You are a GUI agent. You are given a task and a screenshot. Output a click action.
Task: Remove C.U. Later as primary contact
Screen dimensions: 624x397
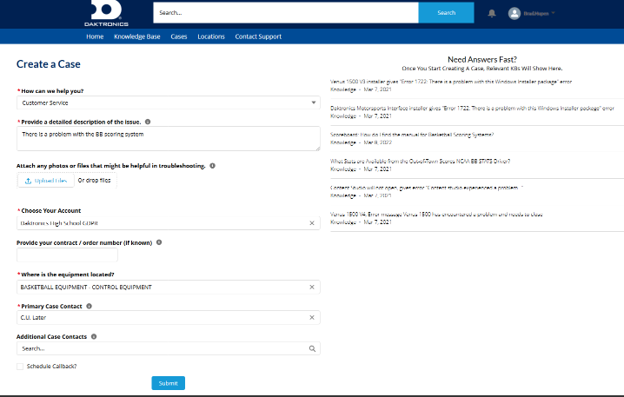pos(312,317)
